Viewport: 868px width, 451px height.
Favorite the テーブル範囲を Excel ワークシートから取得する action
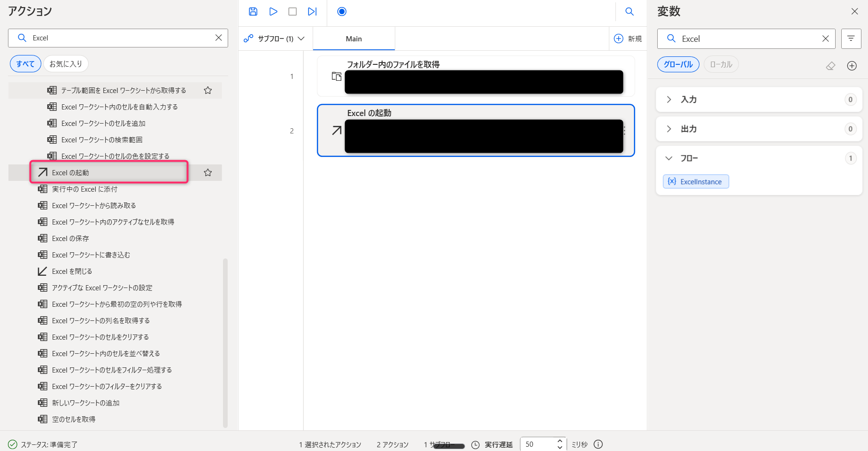[208, 90]
